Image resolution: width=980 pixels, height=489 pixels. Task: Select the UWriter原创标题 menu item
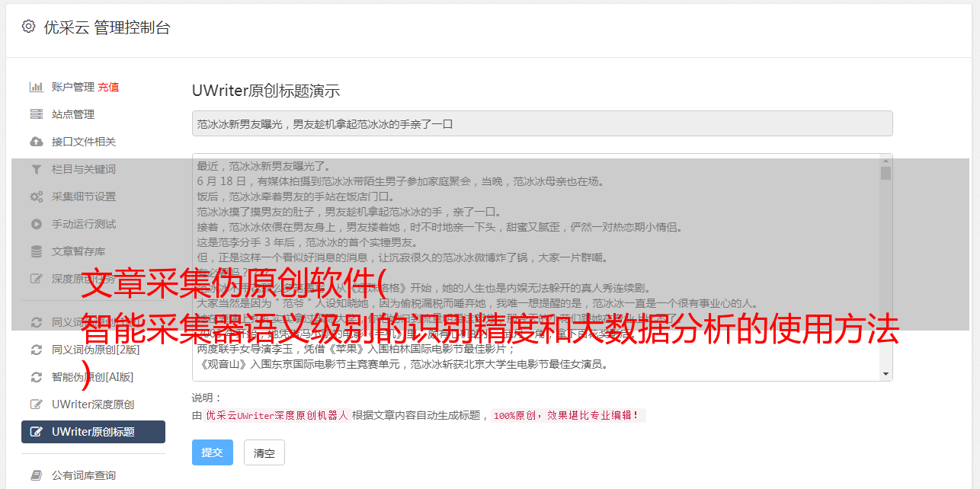[93, 432]
